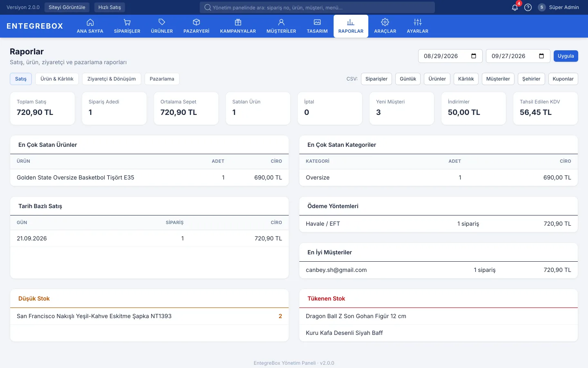Open the notifications bell icon
588x368 pixels.
[x=515, y=7]
